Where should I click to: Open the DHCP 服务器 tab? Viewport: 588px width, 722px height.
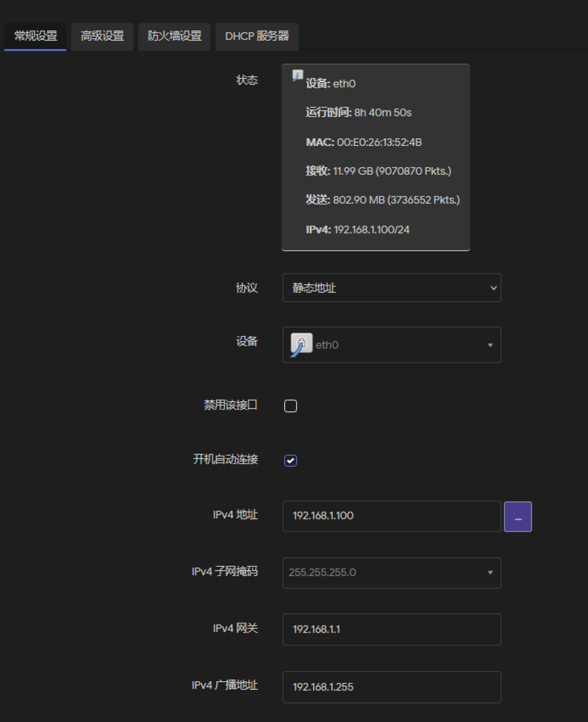[x=257, y=36]
